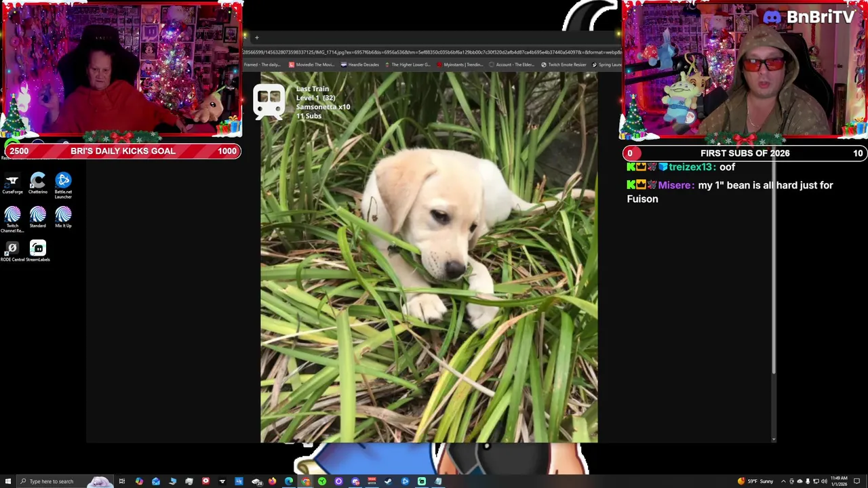The image size is (868, 488).
Task: Open the Twitch Emote Resizer bookmark
Action: pyautogui.click(x=564, y=64)
